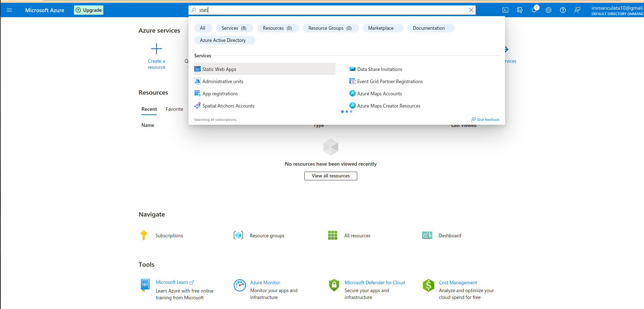Screen dimensions: 644x309
Task: Click the Give feedback link
Action: tap(485, 119)
